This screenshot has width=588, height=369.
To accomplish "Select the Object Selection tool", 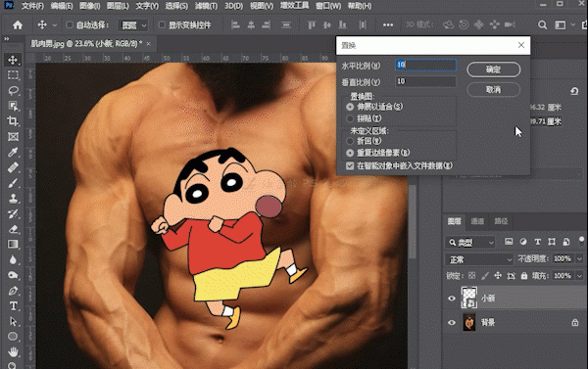I will click(13, 106).
